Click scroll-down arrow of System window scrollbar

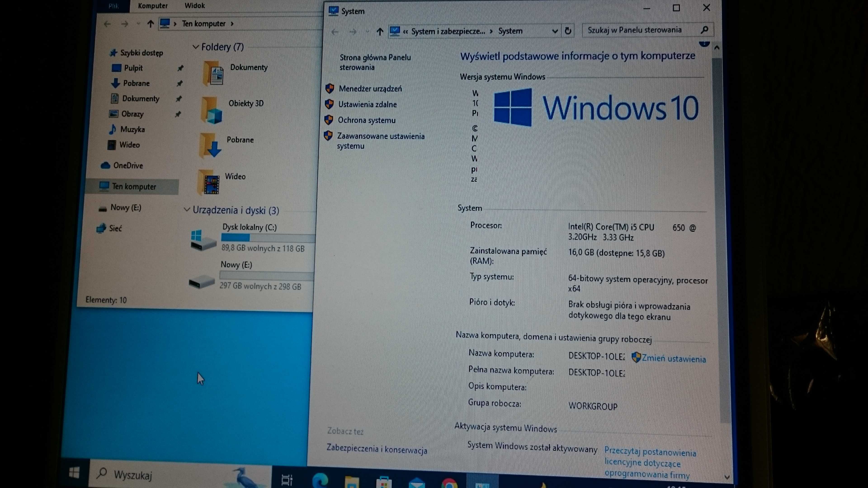(x=726, y=477)
